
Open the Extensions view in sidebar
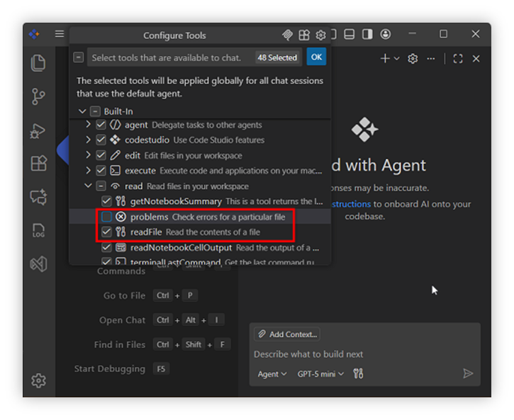38,164
